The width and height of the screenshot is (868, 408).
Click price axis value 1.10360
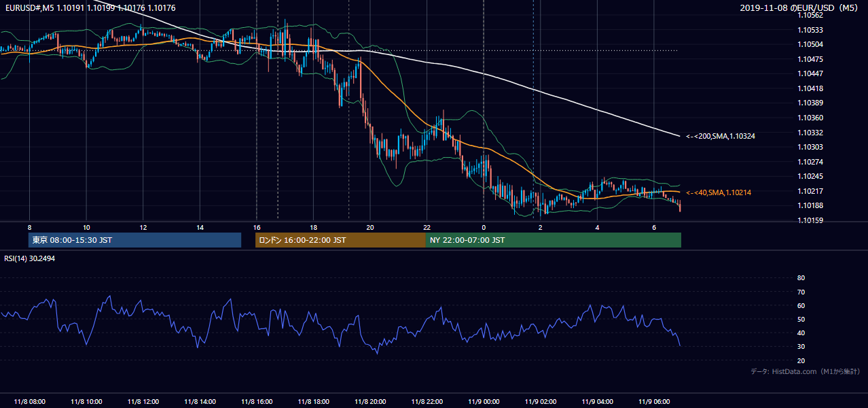pyautogui.click(x=810, y=118)
